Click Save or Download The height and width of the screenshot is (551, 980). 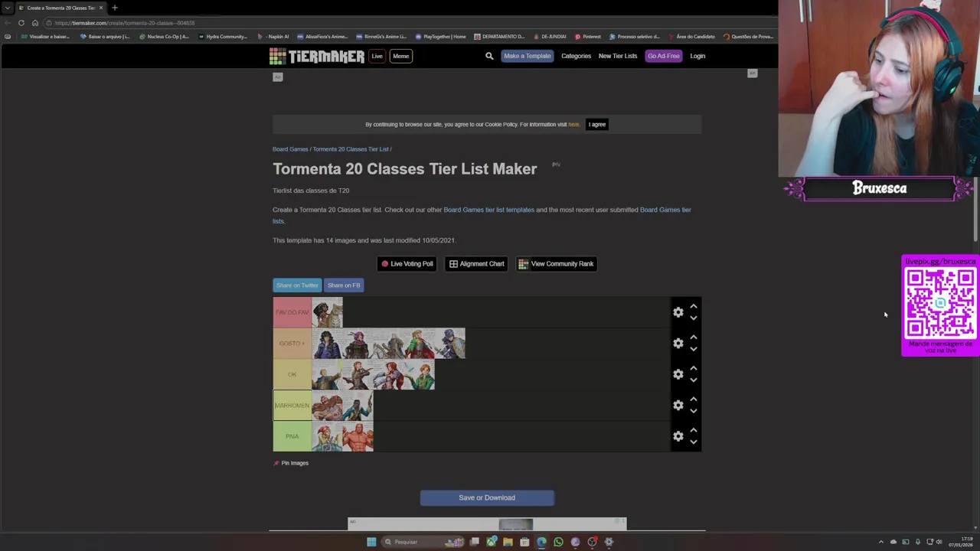click(487, 497)
